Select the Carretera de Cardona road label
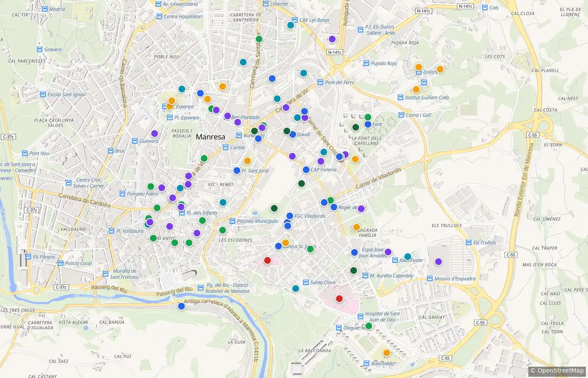588x378 pixels. pyautogui.click(x=84, y=201)
